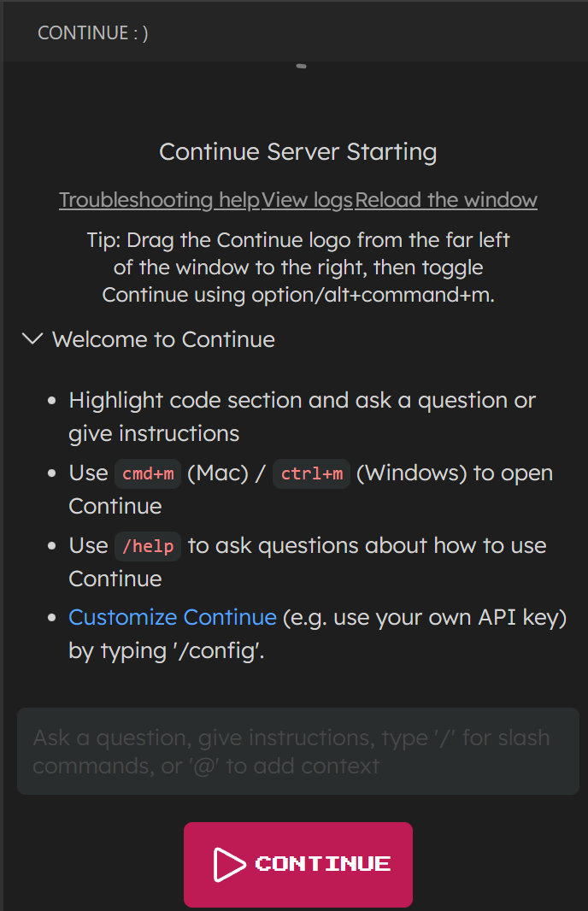588x911 pixels.
Task: Click the cmd+m keyboard shortcut badge
Action: click(147, 473)
